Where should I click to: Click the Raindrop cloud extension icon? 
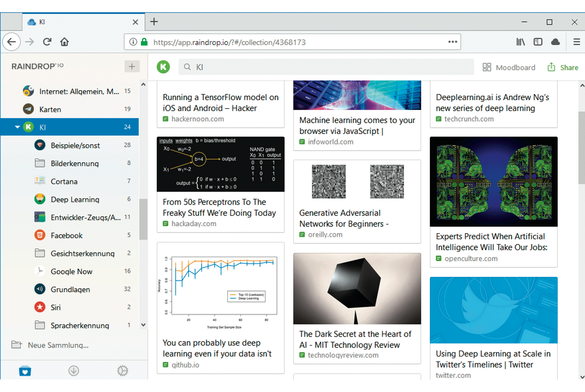[x=555, y=42]
